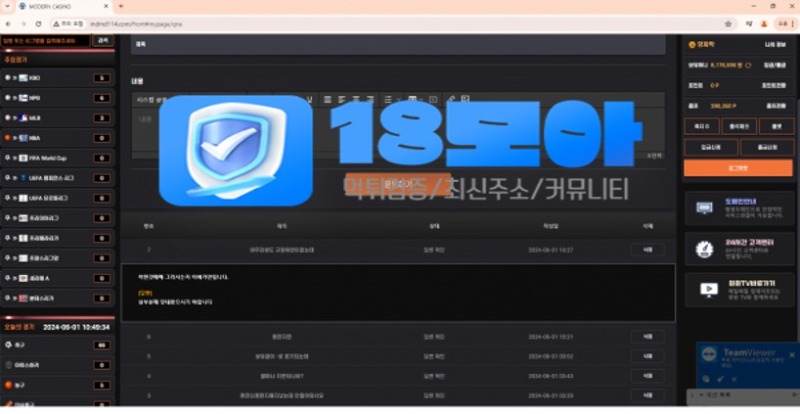Click the gold coin icon beside the username
Viewport: 800px width, 414px height.
click(x=692, y=45)
